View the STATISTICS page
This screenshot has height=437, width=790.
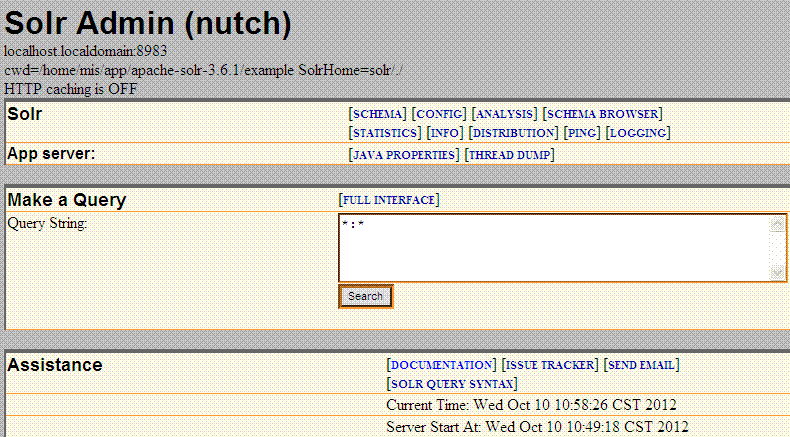pyautogui.click(x=385, y=133)
